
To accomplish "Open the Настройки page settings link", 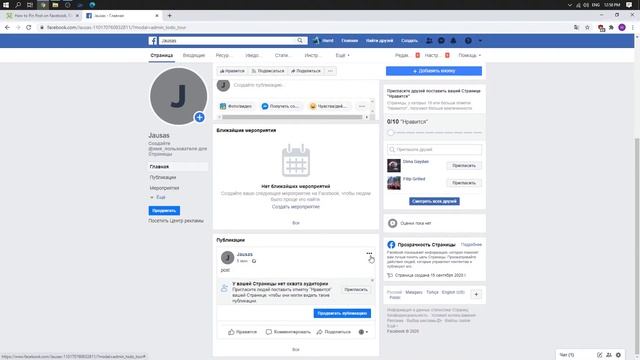I will pyautogui.click(x=431, y=55).
